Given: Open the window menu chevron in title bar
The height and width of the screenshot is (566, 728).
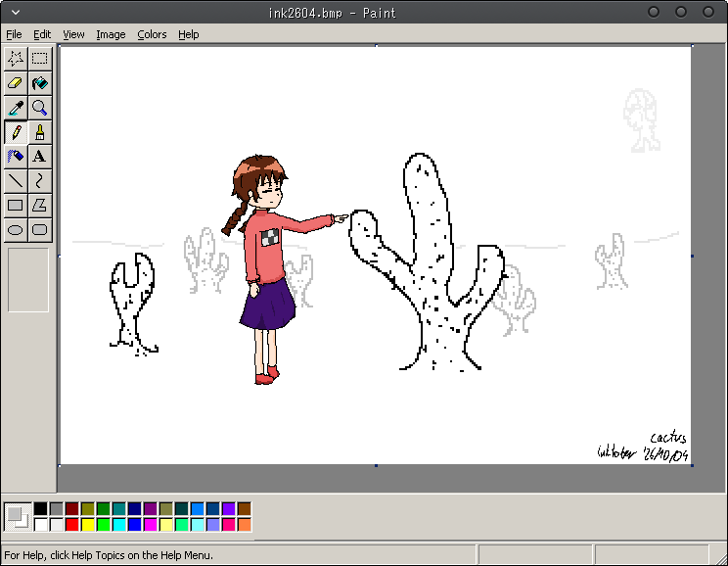Looking at the screenshot, I should click(16, 13).
